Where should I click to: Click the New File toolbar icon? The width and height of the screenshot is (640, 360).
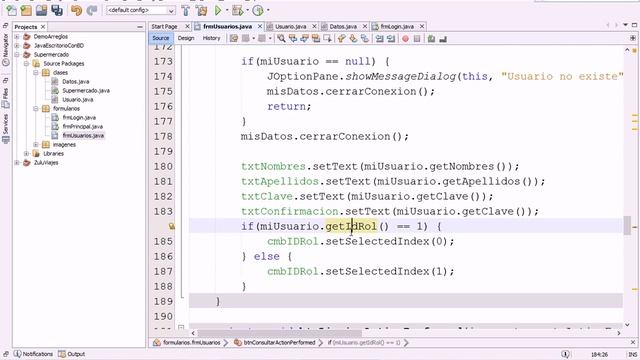pyautogui.click(x=11, y=10)
